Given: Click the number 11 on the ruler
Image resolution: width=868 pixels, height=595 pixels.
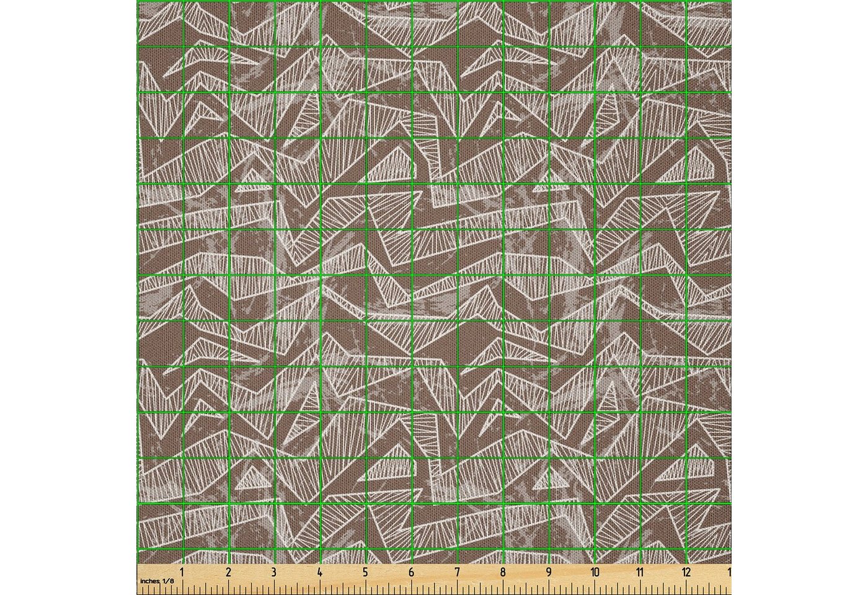Looking at the screenshot, I should (640, 571).
